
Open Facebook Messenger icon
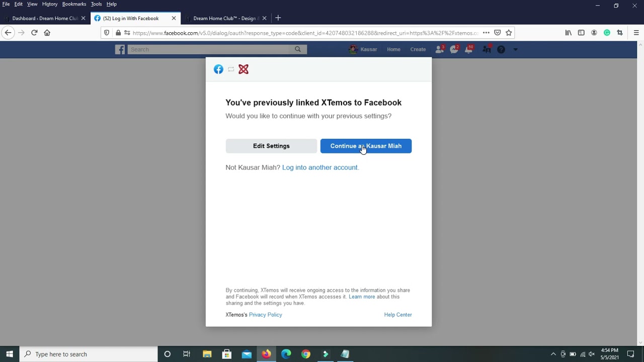(454, 49)
